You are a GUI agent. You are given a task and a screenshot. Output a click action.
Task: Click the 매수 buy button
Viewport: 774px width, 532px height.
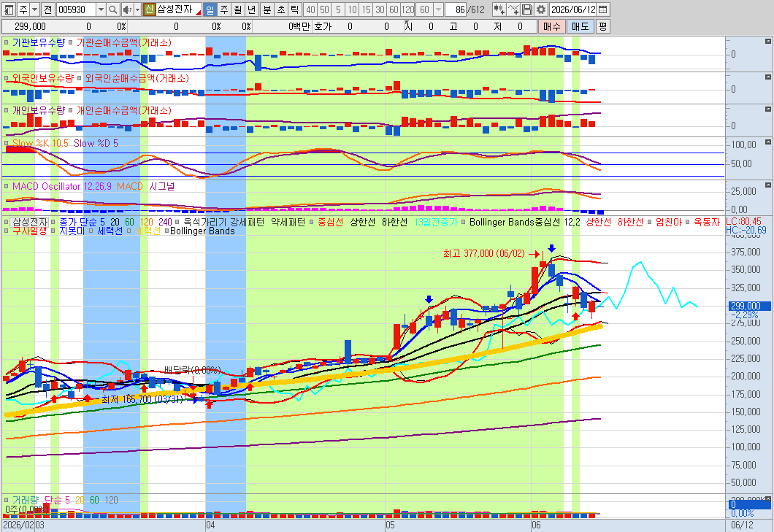point(551,27)
